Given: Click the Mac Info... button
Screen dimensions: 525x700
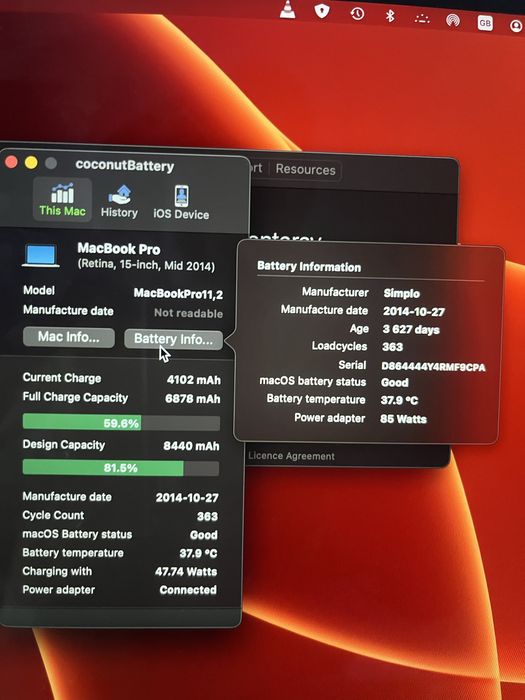Looking at the screenshot, I should 69,337.
